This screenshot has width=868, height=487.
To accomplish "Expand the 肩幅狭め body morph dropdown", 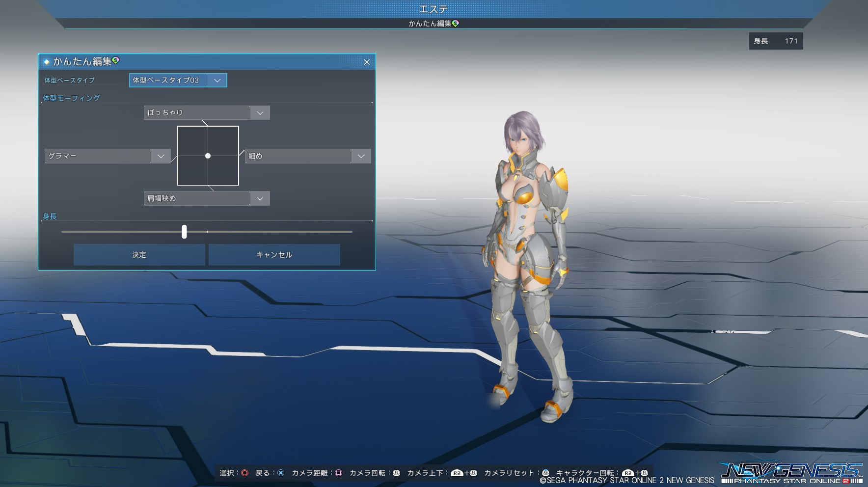I will [x=207, y=198].
